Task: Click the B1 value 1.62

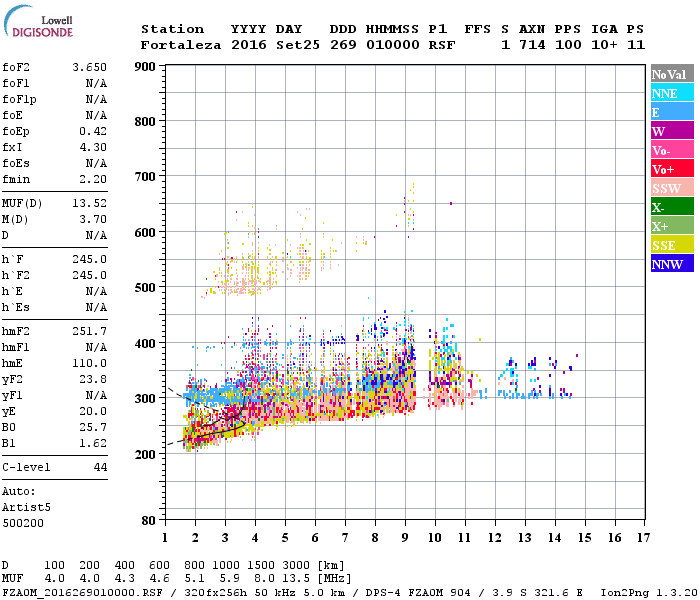Action: (x=93, y=443)
